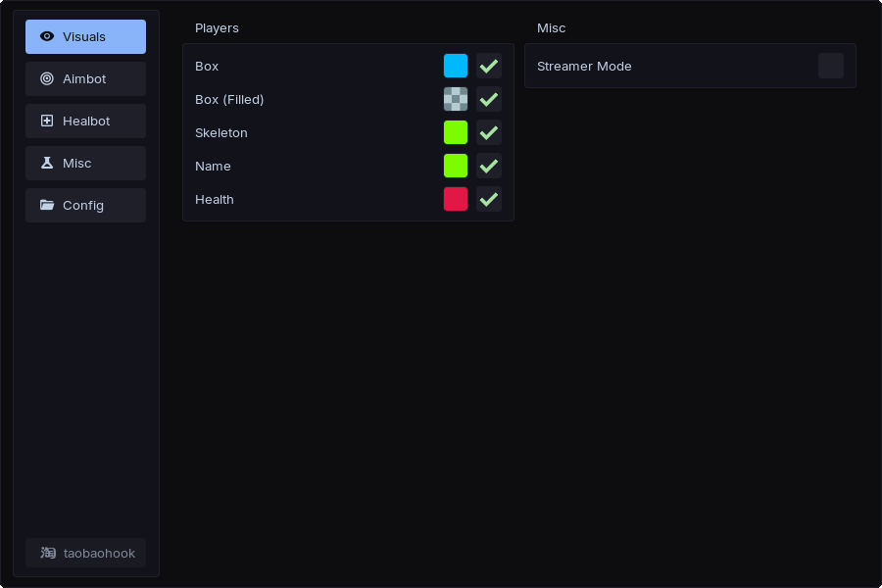
Task: Toggle the Health checkbox off
Action: click(489, 199)
